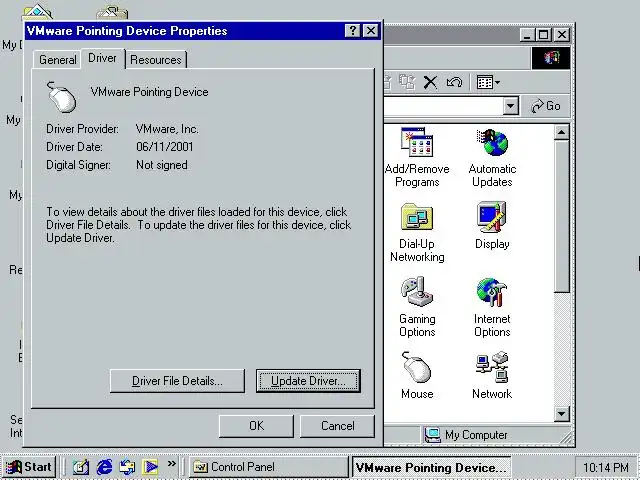Switch to Control Panel taskbar button
Image resolution: width=640 pixels, height=480 pixels.
tap(268, 467)
